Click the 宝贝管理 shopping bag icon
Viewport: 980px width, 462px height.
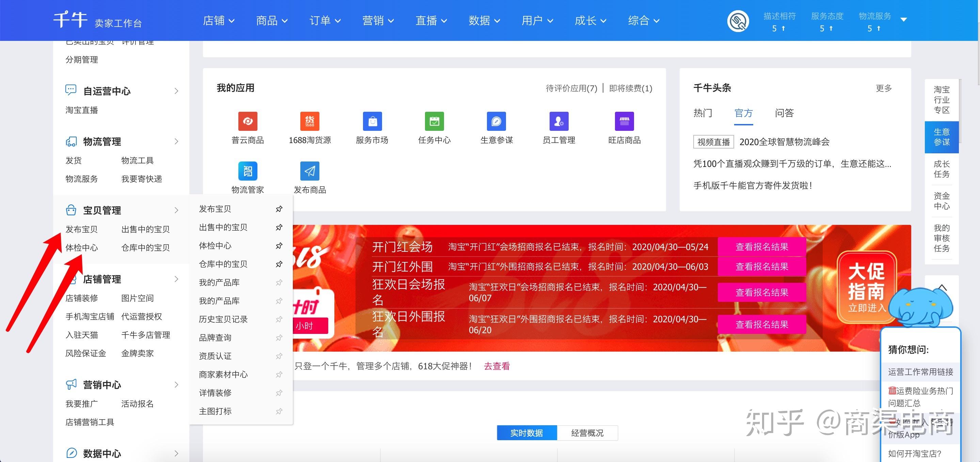(x=71, y=210)
